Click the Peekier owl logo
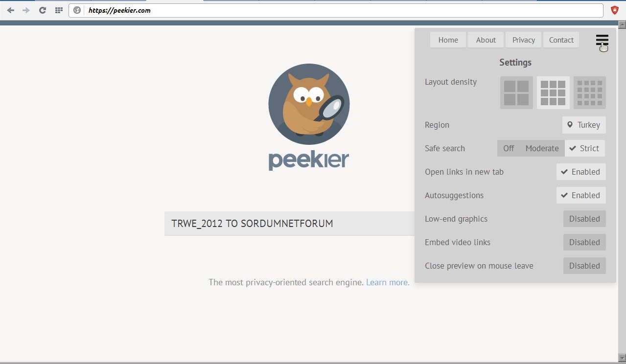This screenshot has height=364, width=626. [x=309, y=104]
